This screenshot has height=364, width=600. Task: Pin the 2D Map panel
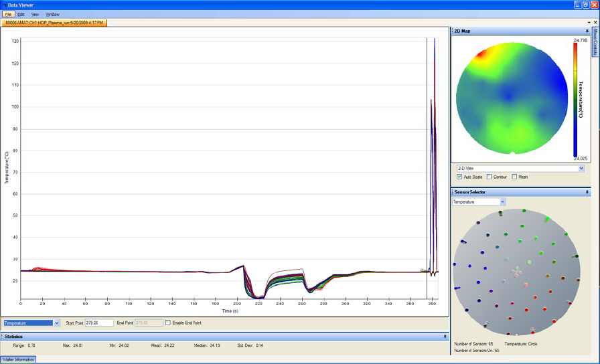[587, 31]
